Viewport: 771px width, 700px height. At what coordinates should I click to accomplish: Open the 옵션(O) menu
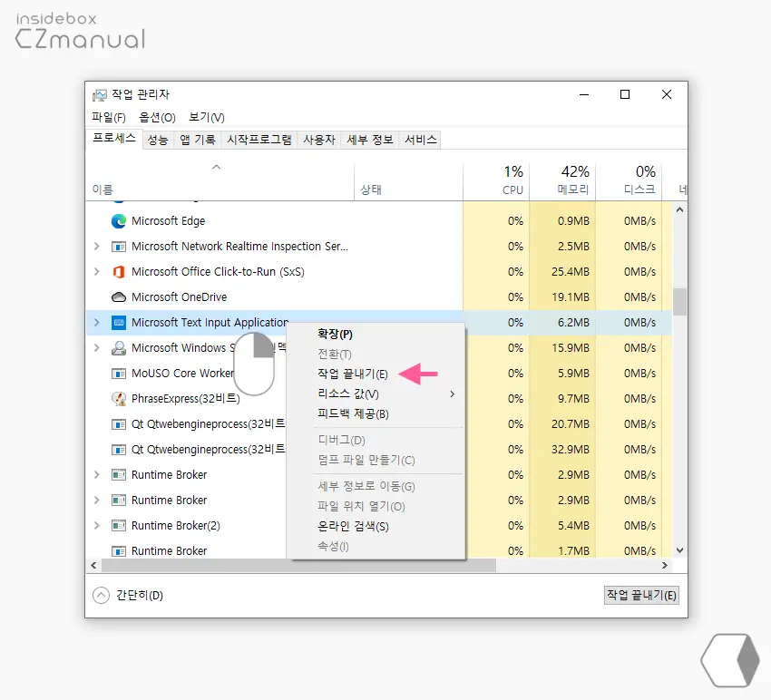(x=157, y=117)
